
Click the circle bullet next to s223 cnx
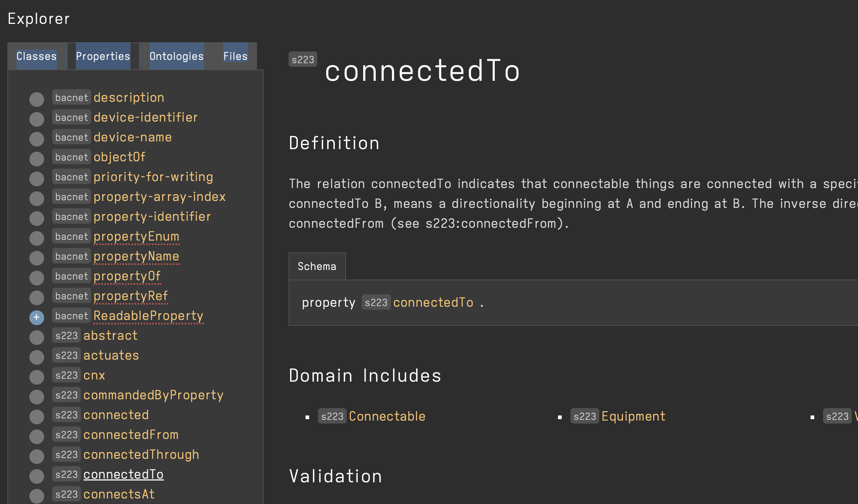[37, 377]
